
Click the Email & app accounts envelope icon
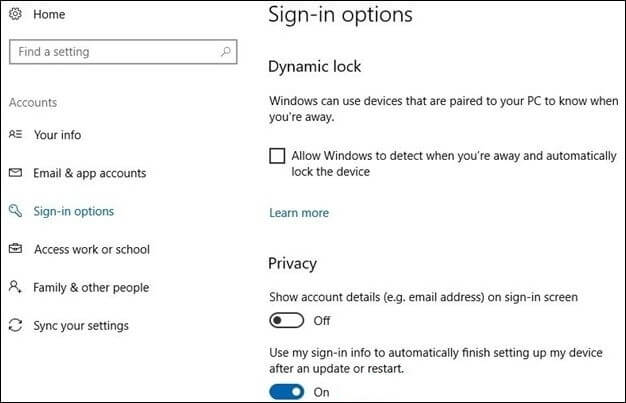pyautogui.click(x=15, y=173)
